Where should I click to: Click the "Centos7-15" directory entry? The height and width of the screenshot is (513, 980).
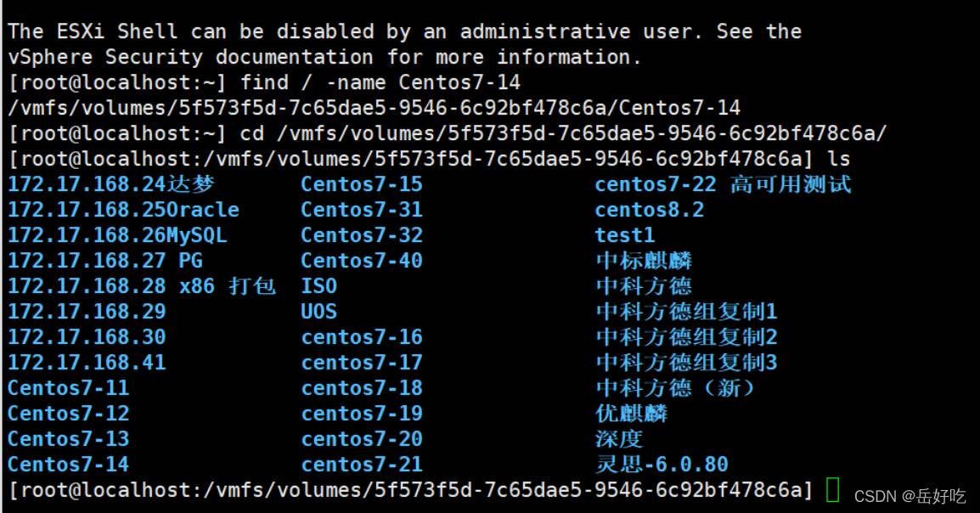pyautogui.click(x=361, y=184)
